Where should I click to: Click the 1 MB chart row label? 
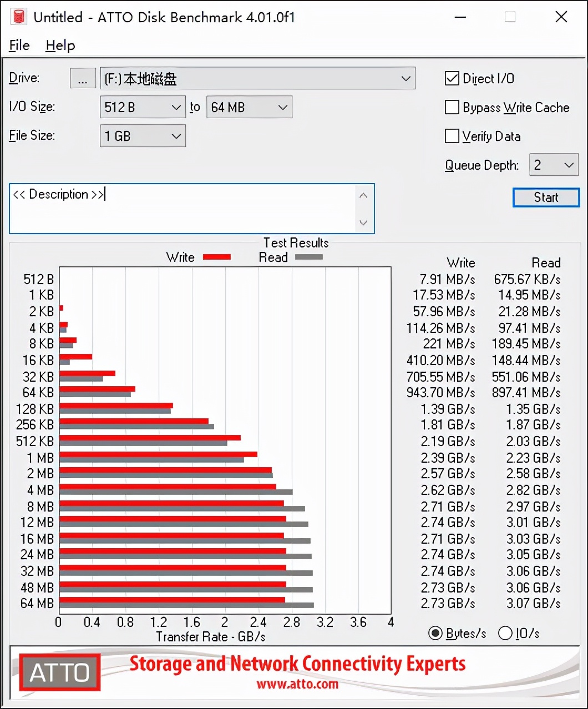pos(40,458)
